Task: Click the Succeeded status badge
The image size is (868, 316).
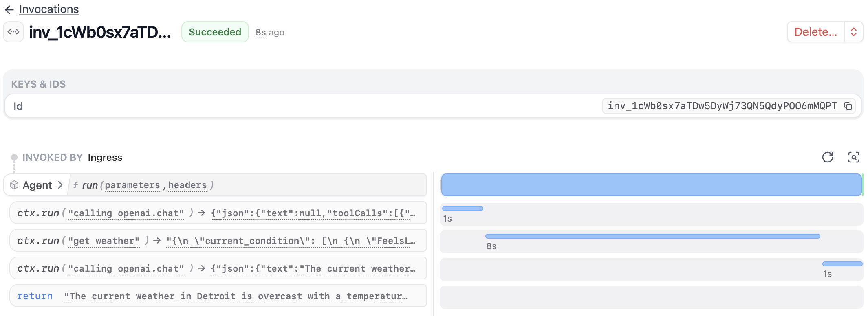Action: click(x=215, y=32)
